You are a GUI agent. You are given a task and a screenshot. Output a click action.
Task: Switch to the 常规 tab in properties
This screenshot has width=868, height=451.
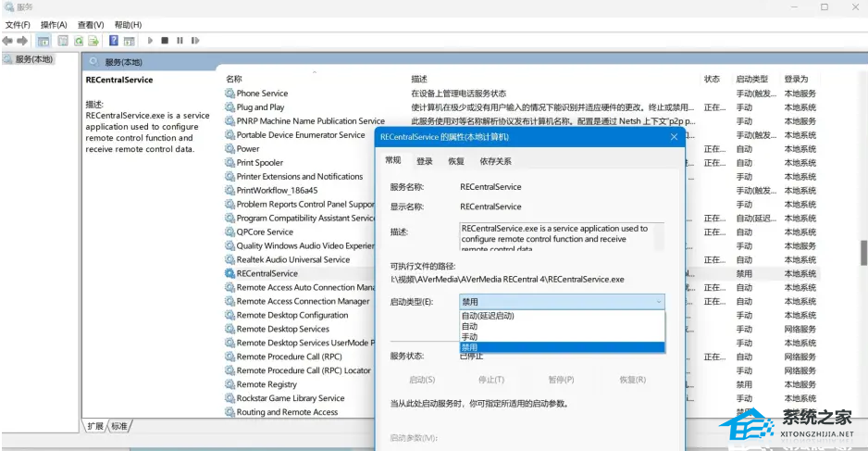coord(393,160)
